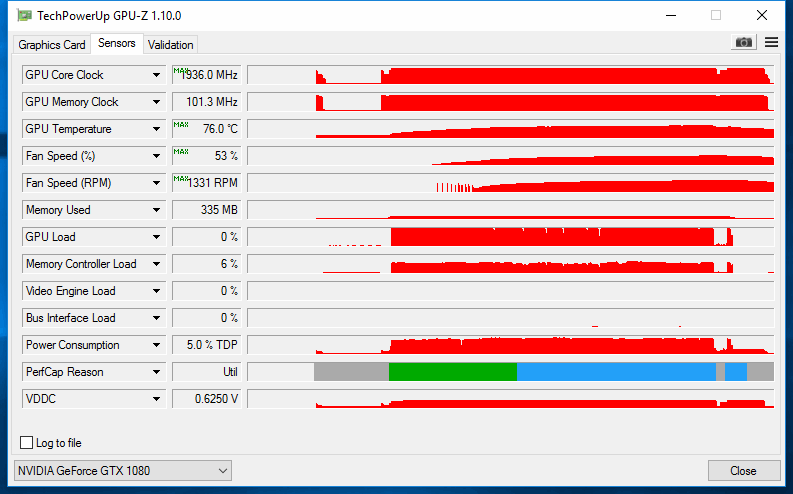Click the Power Consumption history graph
The image size is (793, 494).
click(511, 345)
